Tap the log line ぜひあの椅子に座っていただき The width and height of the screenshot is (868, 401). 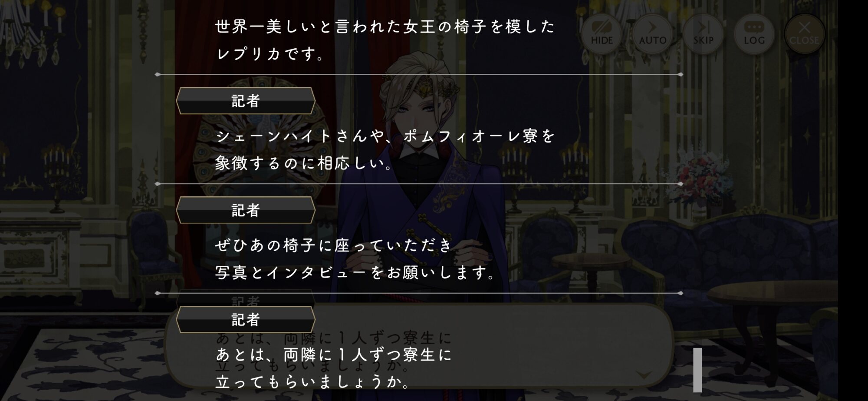[334, 246]
